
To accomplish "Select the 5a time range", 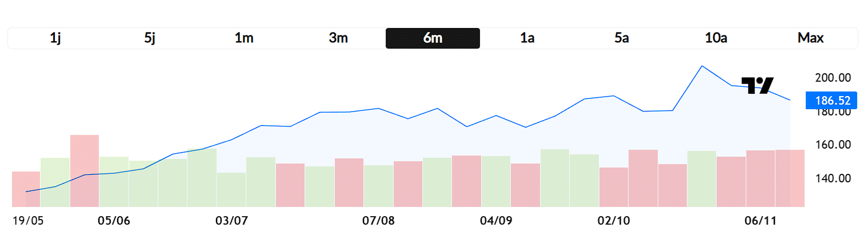I will (622, 38).
